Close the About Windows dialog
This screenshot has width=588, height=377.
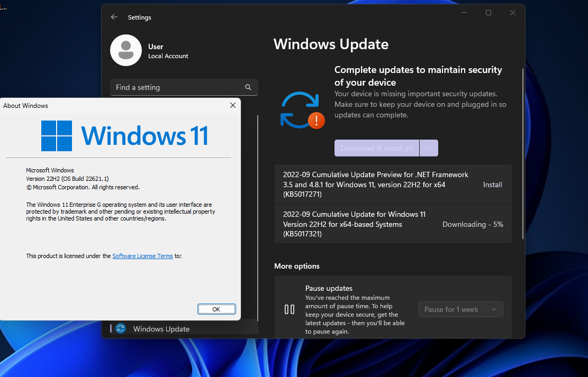point(233,105)
